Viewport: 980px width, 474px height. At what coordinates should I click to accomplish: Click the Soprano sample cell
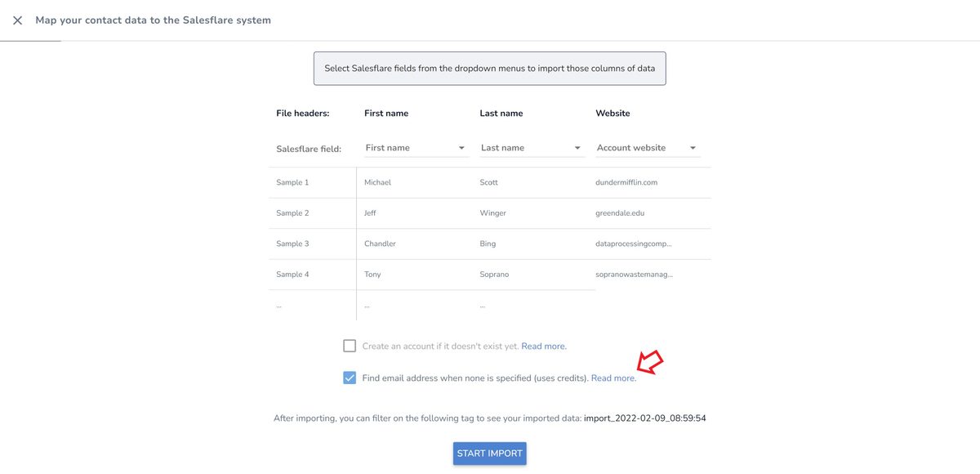tap(494, 275)
